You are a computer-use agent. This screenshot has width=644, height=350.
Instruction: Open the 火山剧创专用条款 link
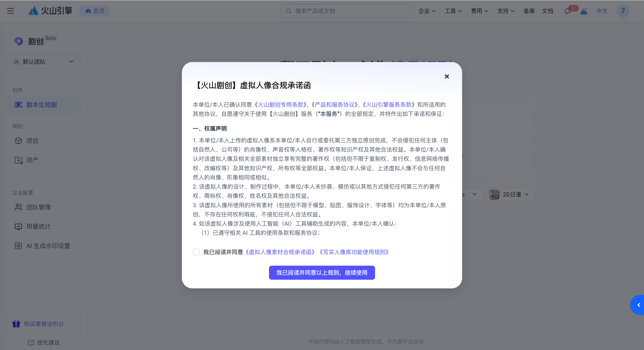[281, 104]
